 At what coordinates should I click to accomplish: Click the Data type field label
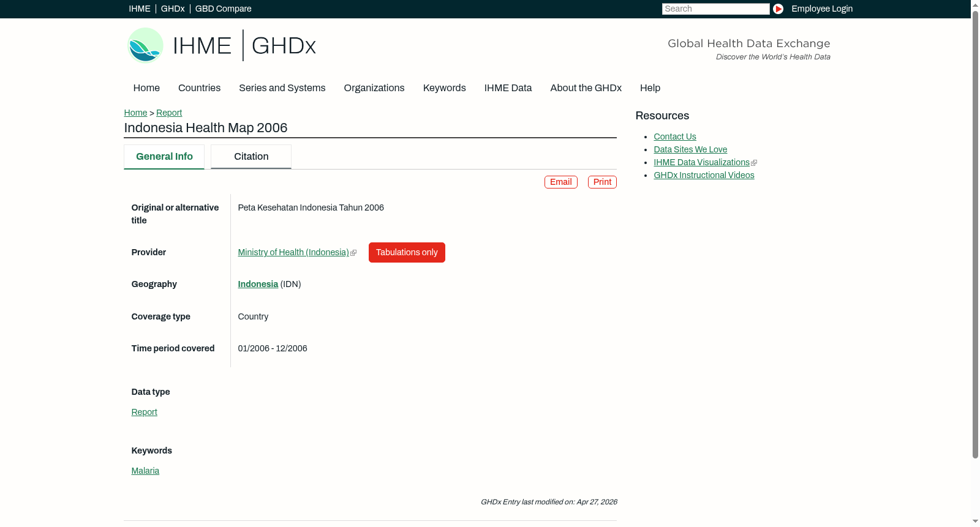point(151,392)
